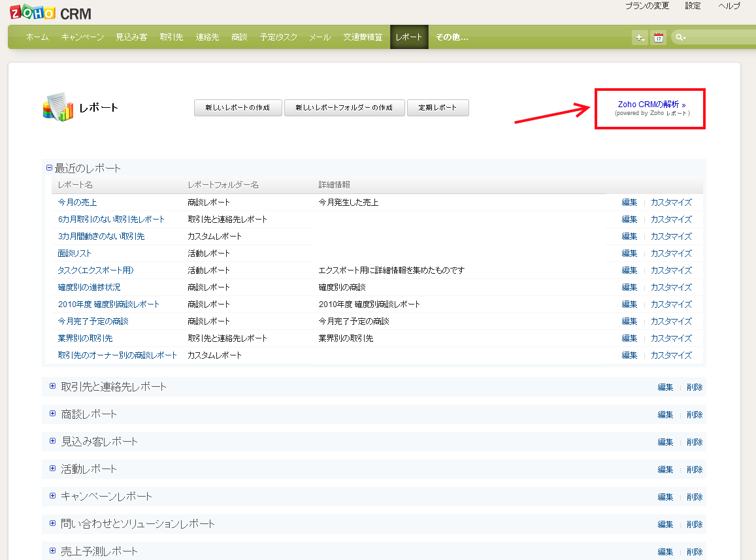Open the その他... menu
The width and height of the screenshot is (756, 560).
tap(452, 37)
